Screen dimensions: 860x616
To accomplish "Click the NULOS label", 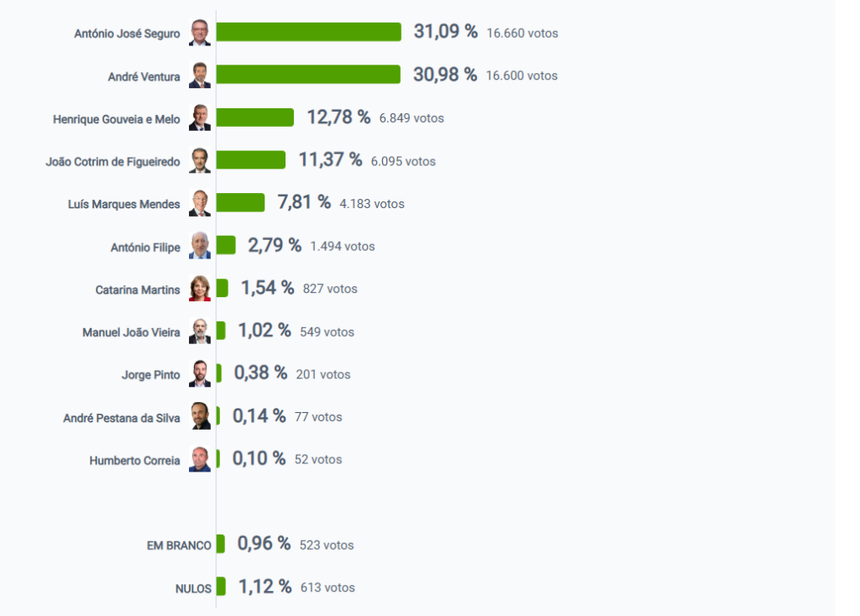I will click(x=193, y=588).
